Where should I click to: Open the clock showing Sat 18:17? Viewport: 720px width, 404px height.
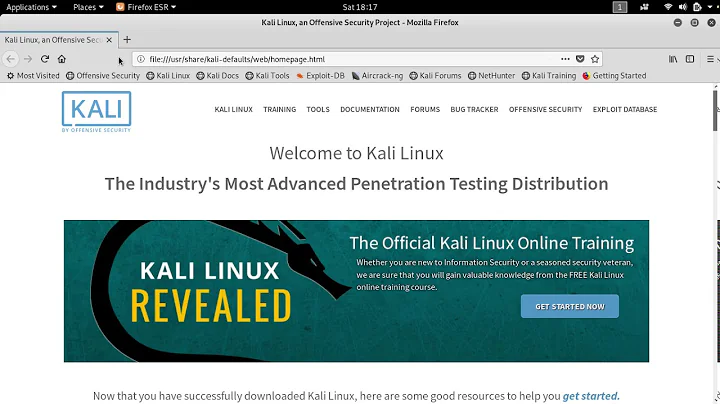(360, 7)
